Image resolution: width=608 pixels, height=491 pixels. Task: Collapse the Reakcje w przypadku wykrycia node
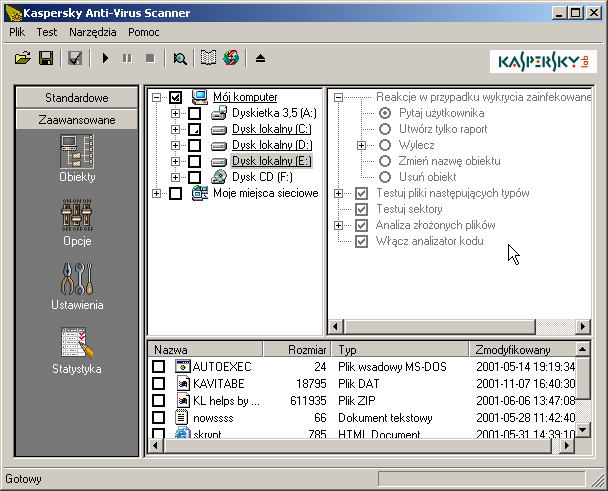tap(338, 97)
